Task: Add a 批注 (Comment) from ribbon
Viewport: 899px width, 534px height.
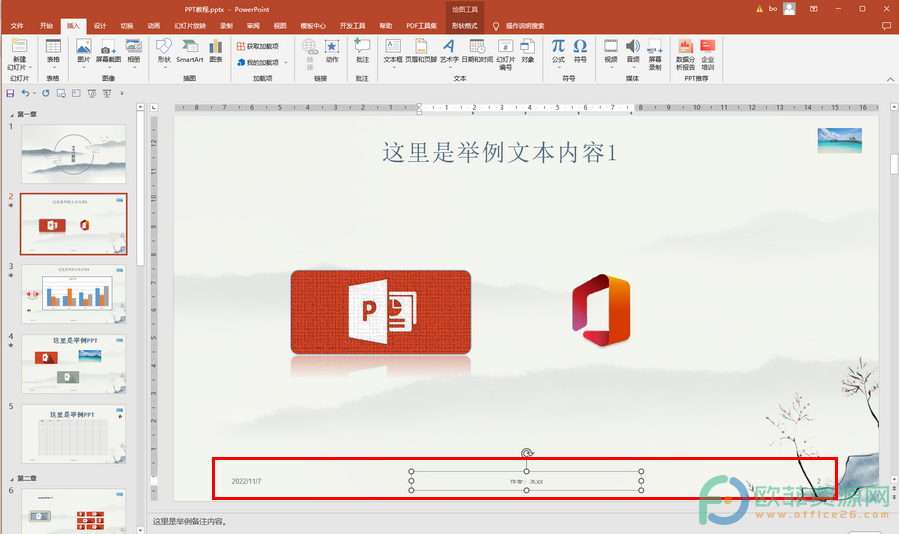Action: (362, 51)
